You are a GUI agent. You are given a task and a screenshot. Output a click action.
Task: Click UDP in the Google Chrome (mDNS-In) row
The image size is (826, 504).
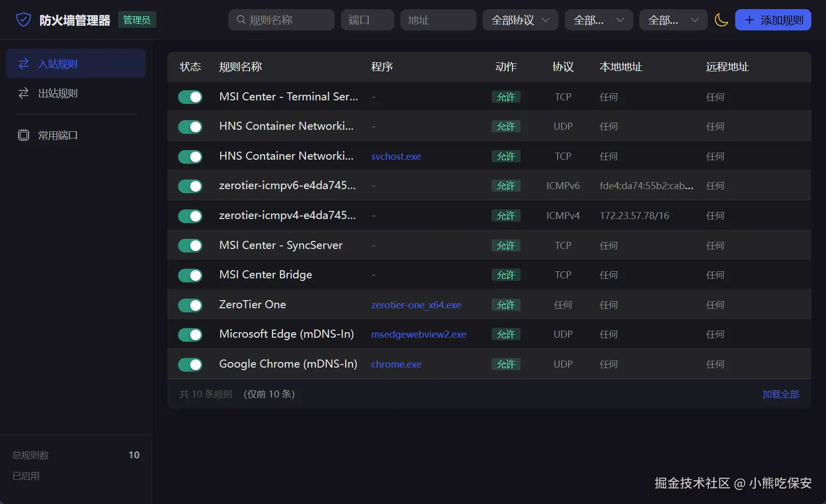563,364
